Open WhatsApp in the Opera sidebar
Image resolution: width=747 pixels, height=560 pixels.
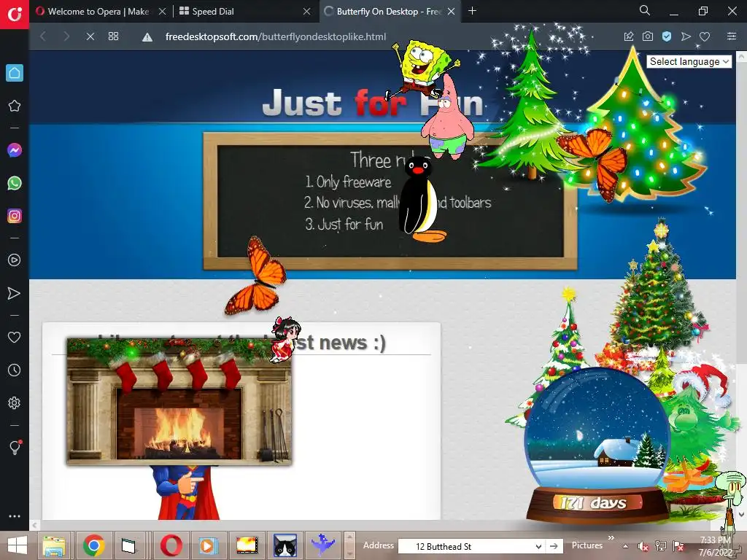pyautogui.click(x=15, y=183)
